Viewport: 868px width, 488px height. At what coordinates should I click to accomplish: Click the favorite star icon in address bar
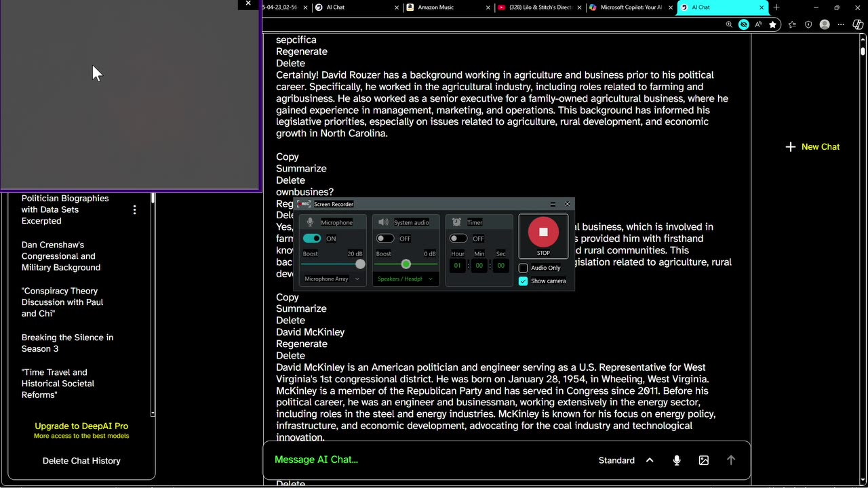point(772,24)
